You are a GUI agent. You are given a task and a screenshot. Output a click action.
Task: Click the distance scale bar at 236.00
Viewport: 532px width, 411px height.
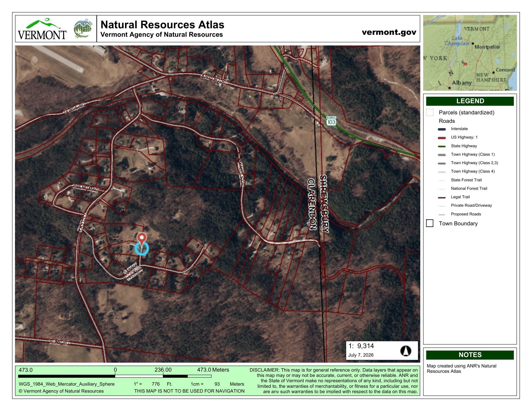(163, 376)
